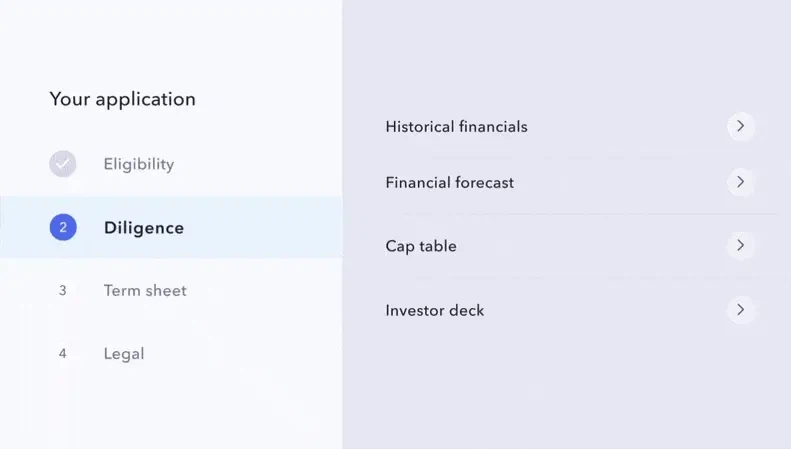Click the completed checkmark icon beside Eligibility
The width and height of the screenshot is (791, 449).
click(63, 164)
